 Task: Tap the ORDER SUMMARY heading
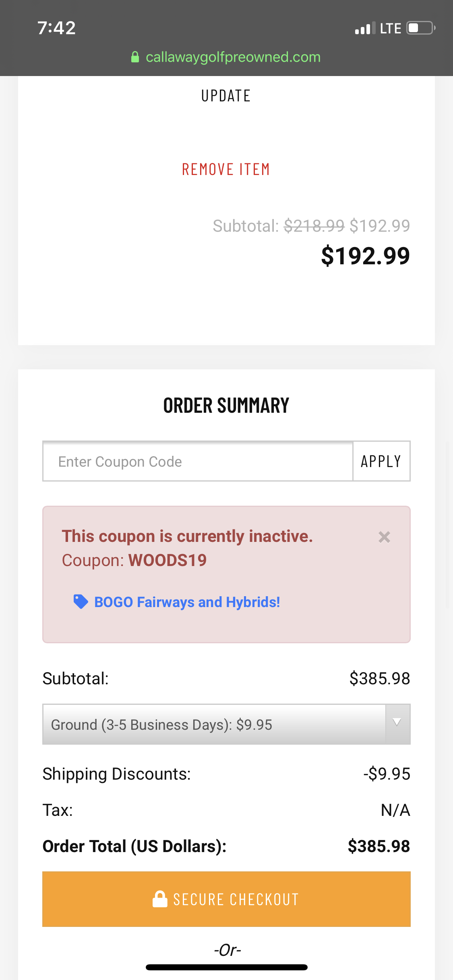click(x=226, y=405)
